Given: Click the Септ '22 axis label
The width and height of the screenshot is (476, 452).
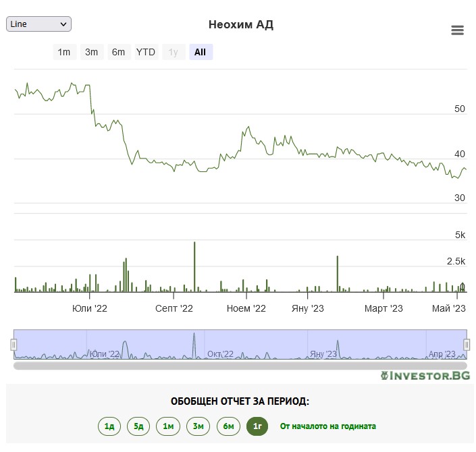Looking at the screenshot, I should [x=174, y=308].
